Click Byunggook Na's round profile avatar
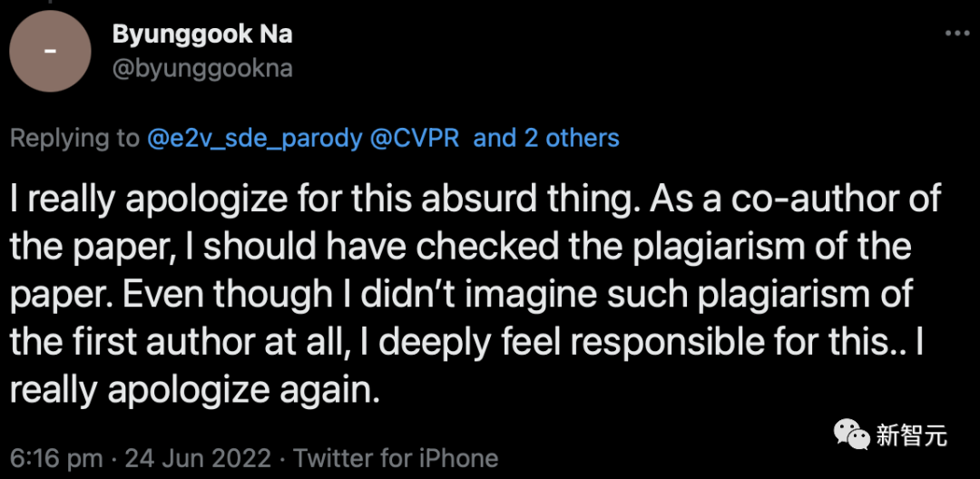The width and height of the screenshot is (980, 479). [51, 51]
